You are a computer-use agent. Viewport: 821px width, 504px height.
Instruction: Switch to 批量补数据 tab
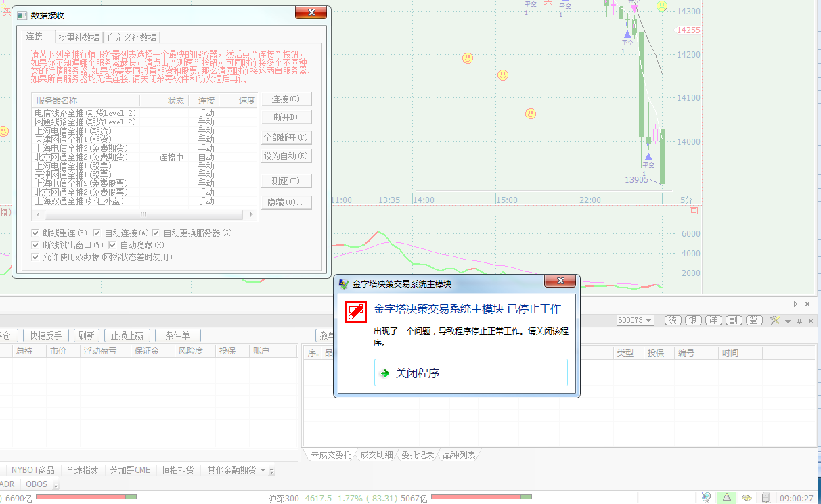pyautogui.click(x=79, y=37)
